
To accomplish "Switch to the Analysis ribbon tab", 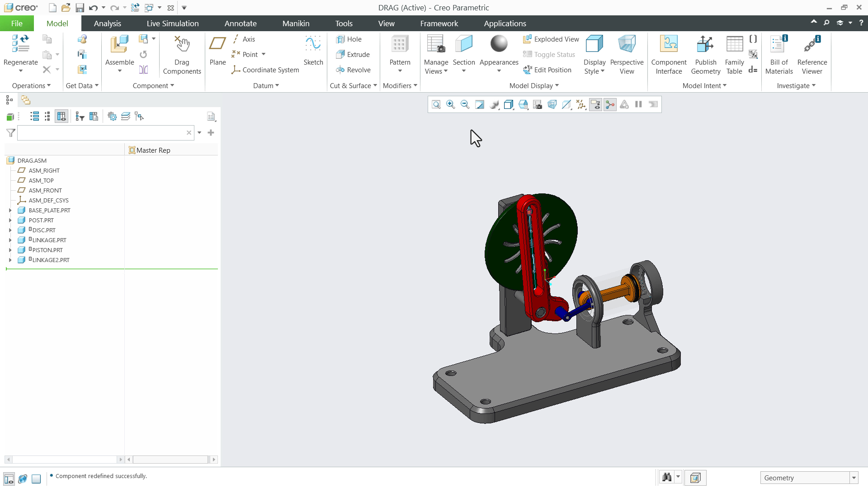I will tap(108, 23).
